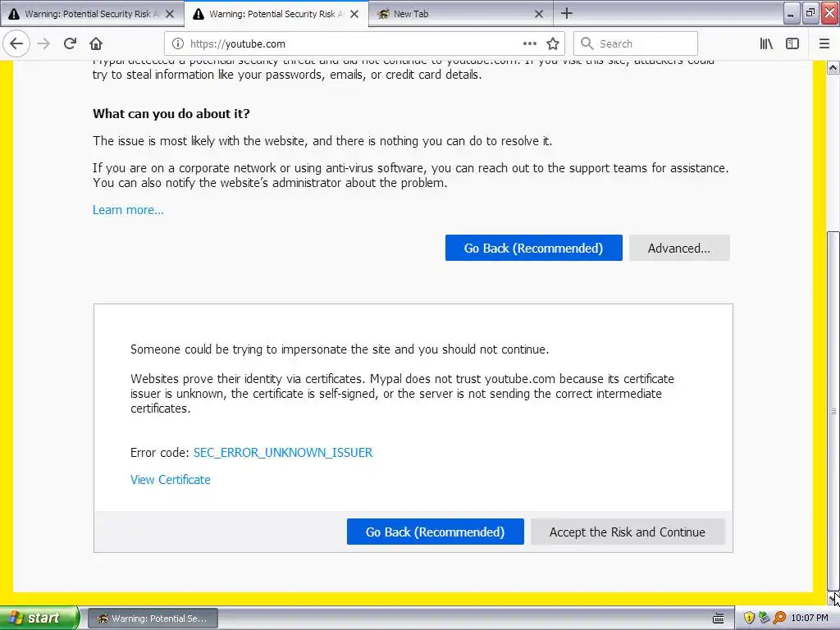Reload the current page
The image size is (840, 630).
71,44
